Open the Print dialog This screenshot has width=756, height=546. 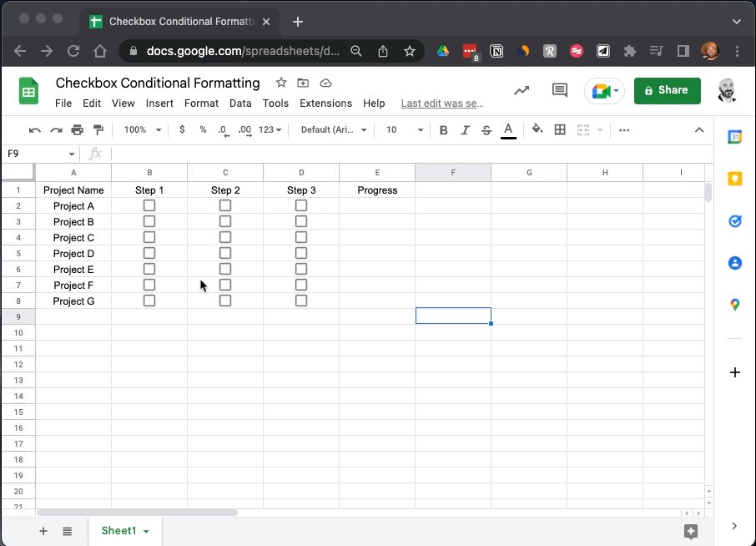[x=77, y=129]
